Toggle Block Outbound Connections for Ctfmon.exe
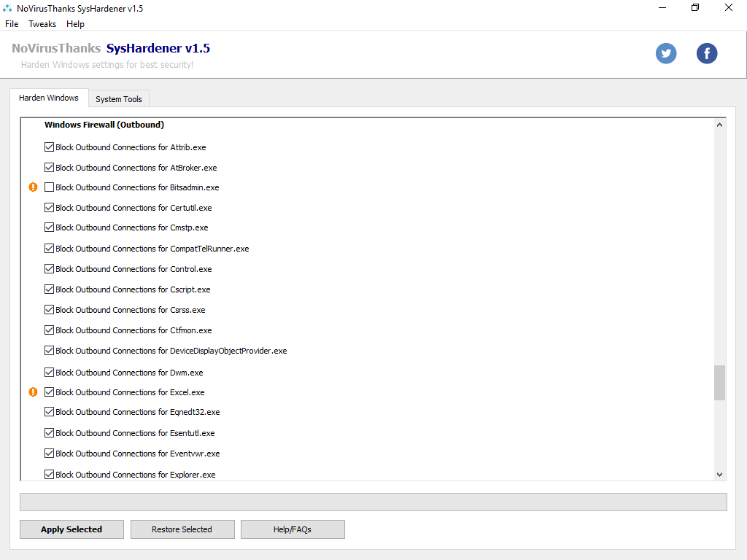Screen dimensions: 747x560 pyautogui.click(x=49, y=330)
